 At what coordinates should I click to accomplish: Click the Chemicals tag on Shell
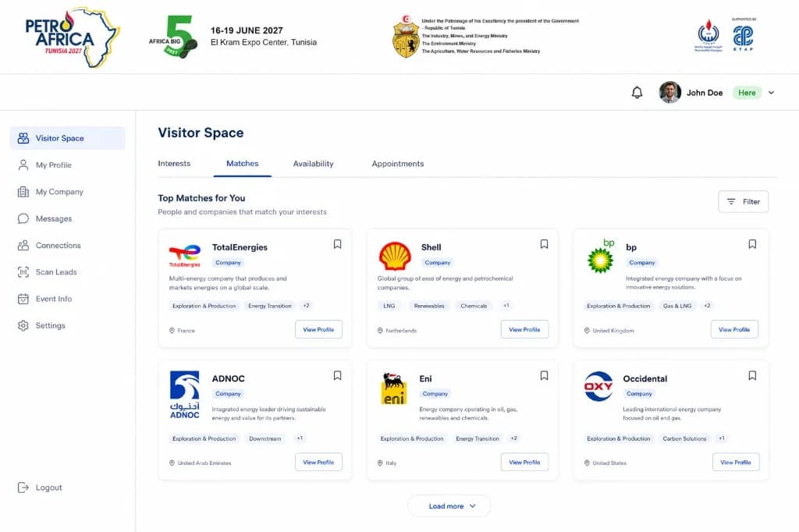tap(474, 306)
